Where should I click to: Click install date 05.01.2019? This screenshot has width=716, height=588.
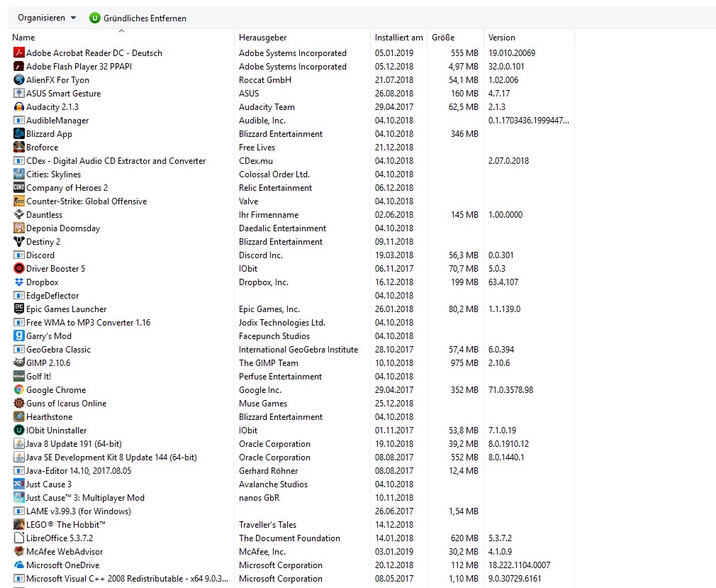pyautogui.click(x=394, y=53)
